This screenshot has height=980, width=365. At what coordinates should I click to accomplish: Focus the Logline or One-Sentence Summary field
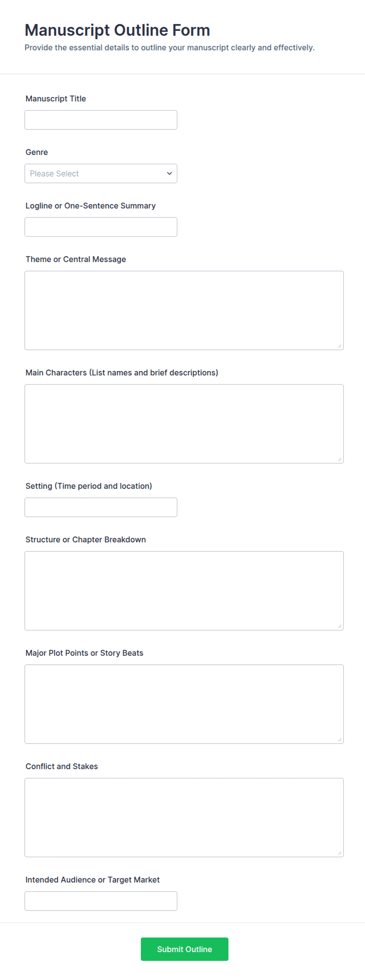coord(101,227)
